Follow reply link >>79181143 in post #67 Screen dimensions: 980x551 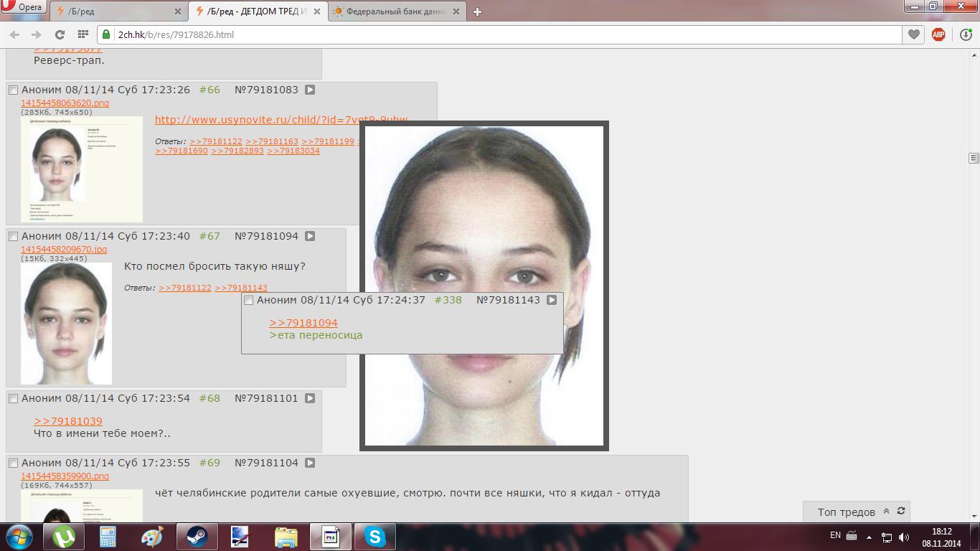tap(241, 288)
